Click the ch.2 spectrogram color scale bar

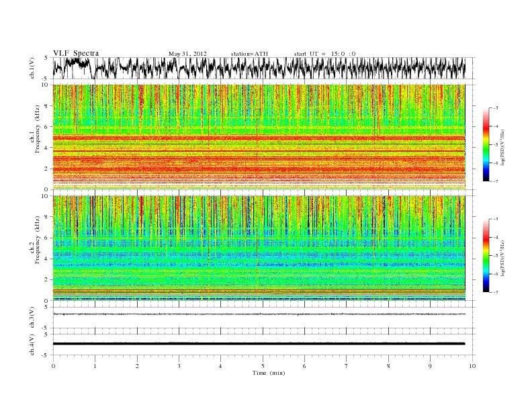[x=486, y=255]
